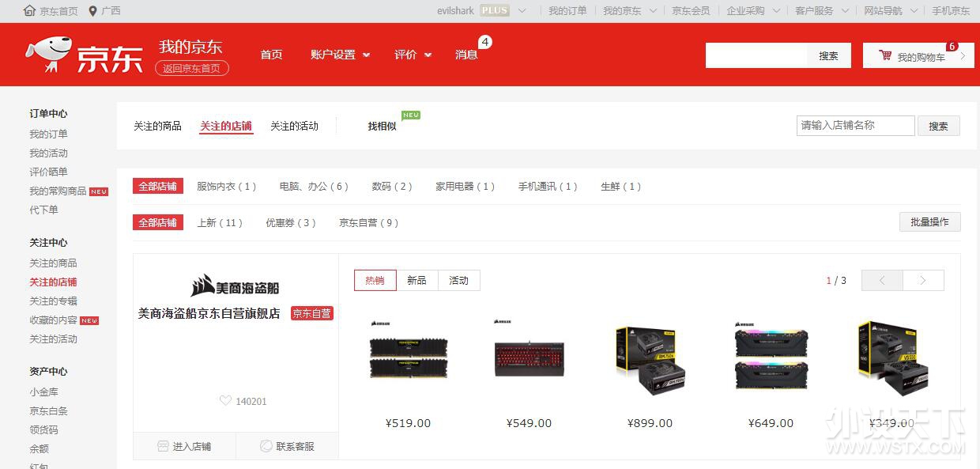980x469 pixels.
Task: Open 领货码 in sidebar
Action: [x=44, y=429]
